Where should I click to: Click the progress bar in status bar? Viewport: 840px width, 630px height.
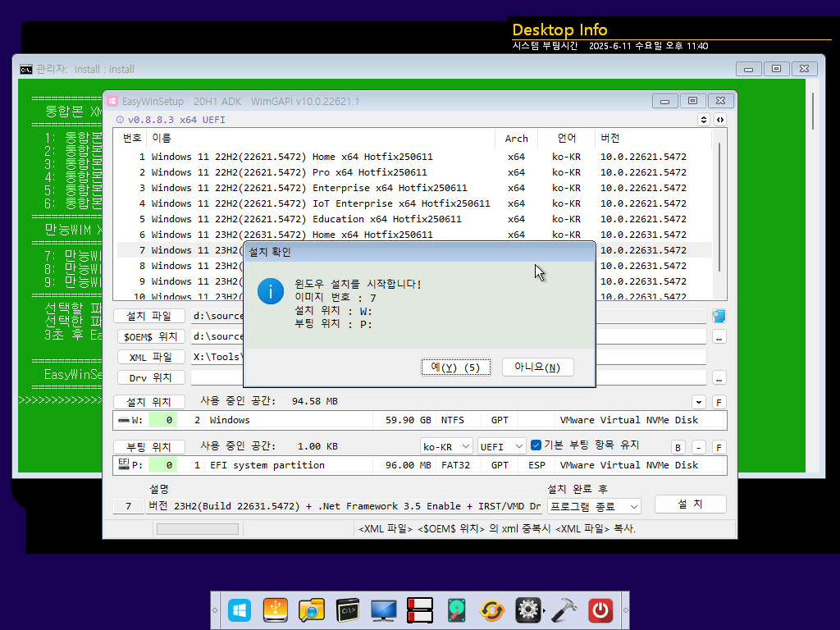198,529
